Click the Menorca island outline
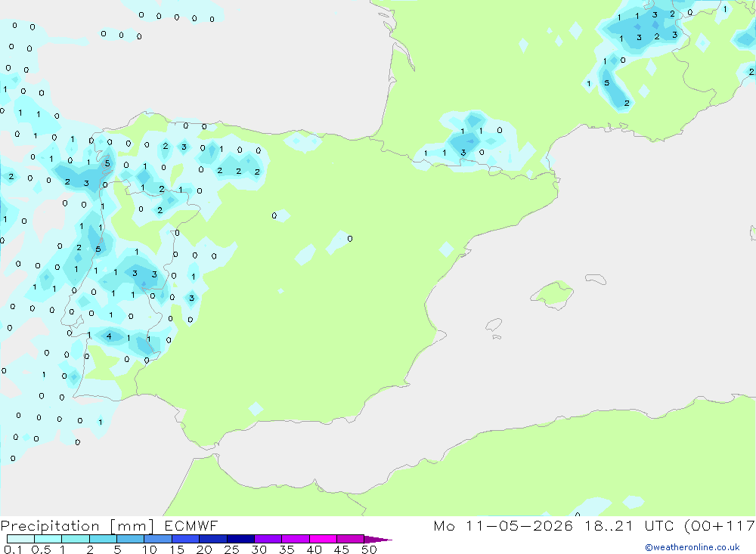The height and width of the screenshot is (554, 756). point(596,279)
